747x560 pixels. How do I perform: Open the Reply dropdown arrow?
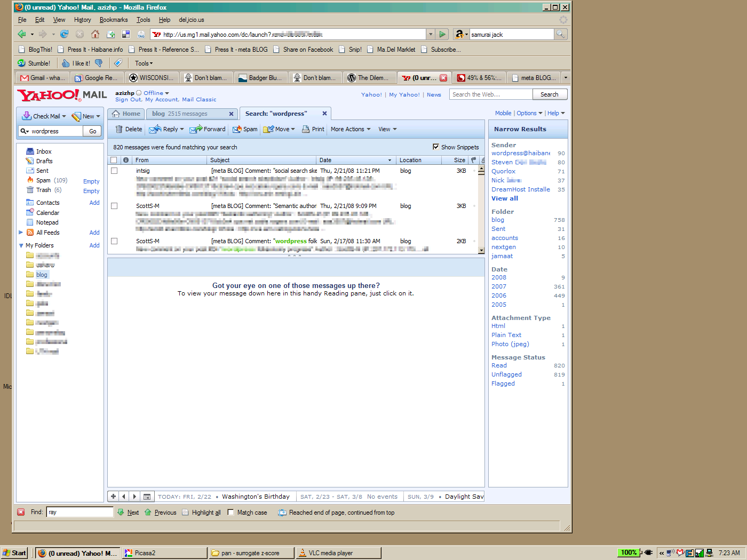pos(182,129)
